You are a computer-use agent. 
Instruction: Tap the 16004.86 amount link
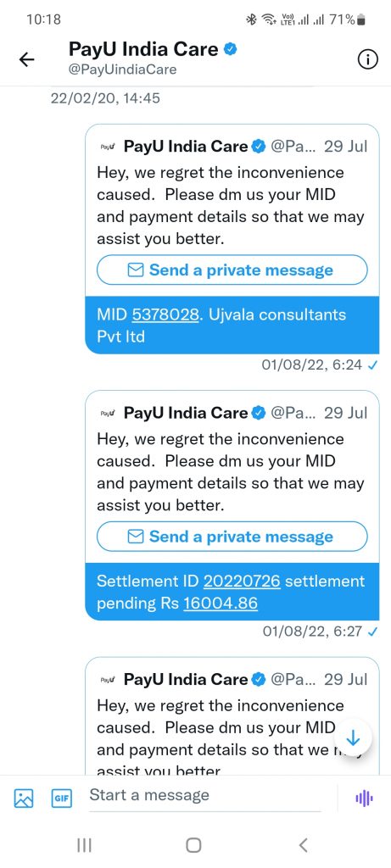click(221, 604)
